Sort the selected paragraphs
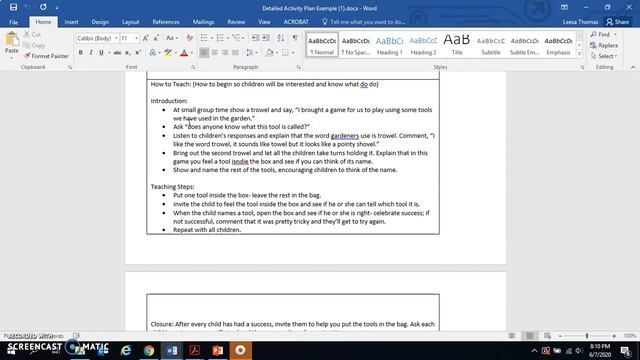This screenshot has width=640, height=360. 280,38
